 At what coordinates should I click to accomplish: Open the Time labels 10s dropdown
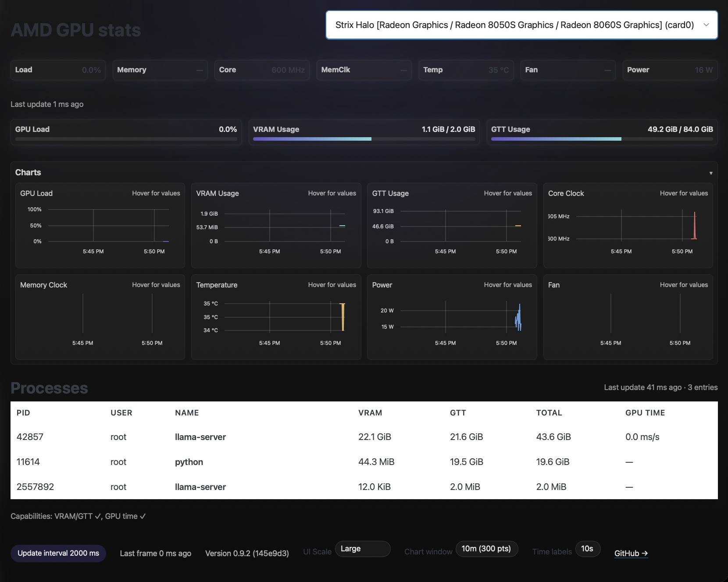587,549
